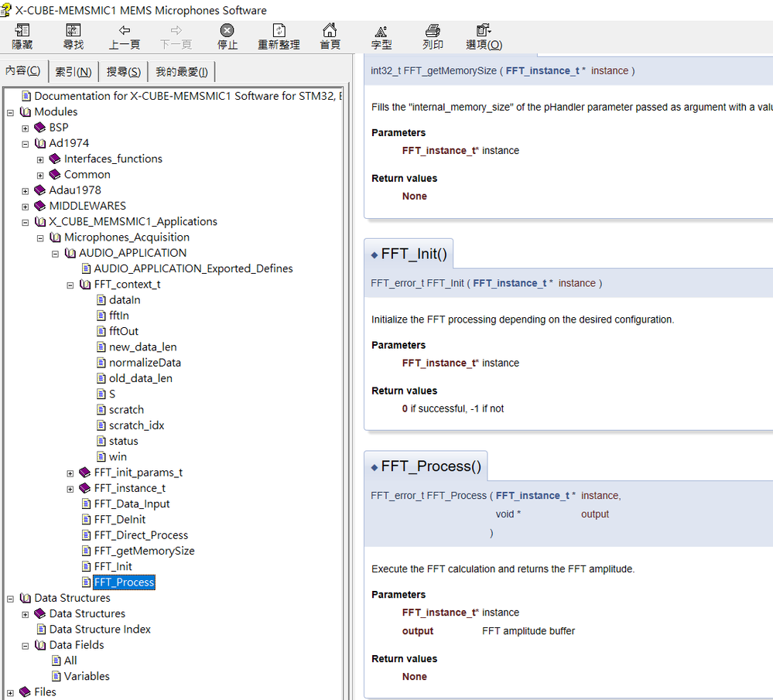Expand the Files node
The width and height of the screenshot is (773, 700).
(10, 693)
